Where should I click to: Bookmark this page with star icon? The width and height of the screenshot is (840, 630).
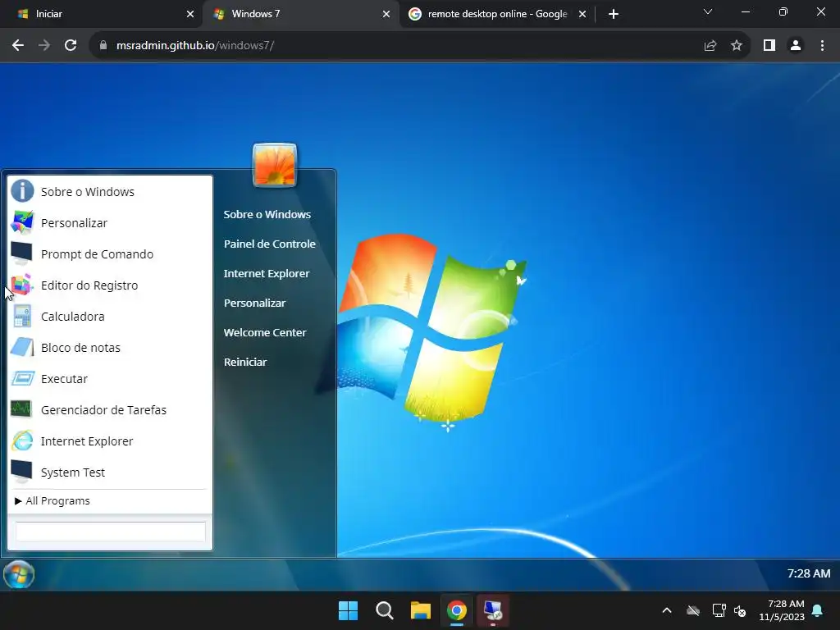point(737,46)
